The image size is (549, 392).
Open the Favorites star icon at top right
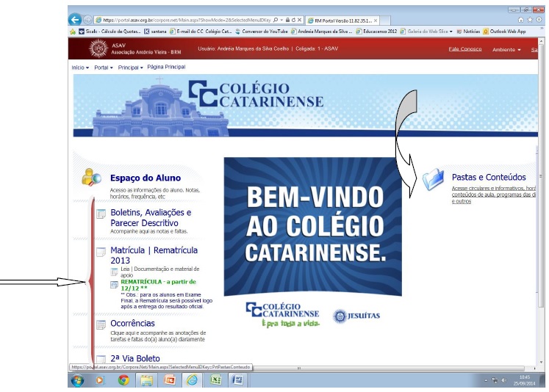[530, 20]
